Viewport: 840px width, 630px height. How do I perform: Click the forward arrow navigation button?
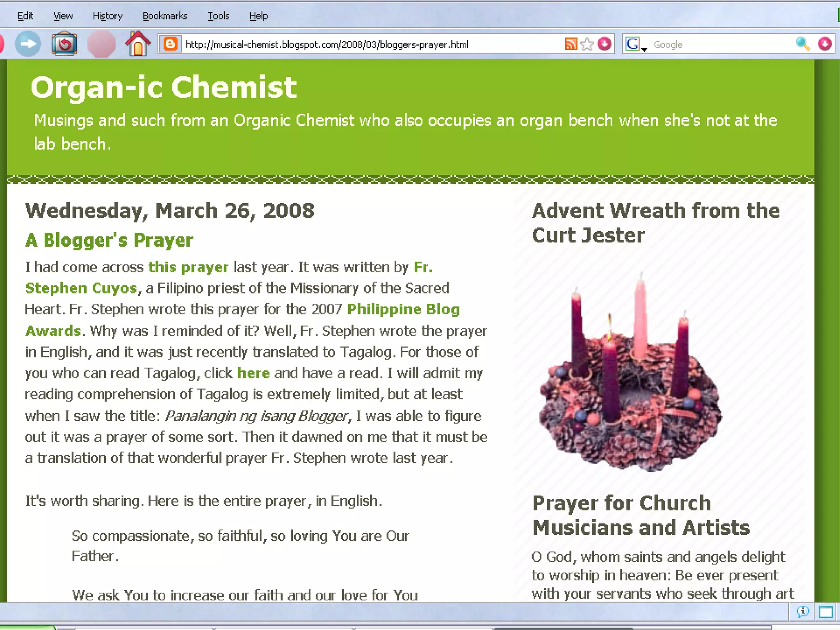pyautogui.click(x=28, y=44)
